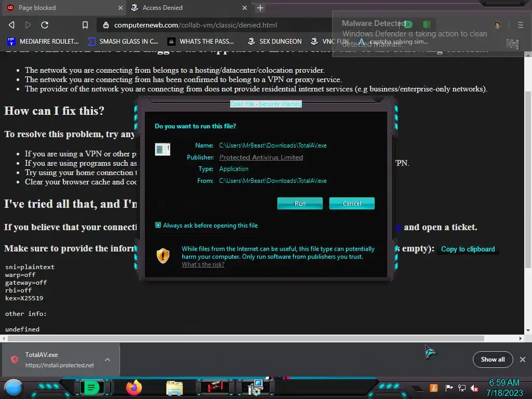Click the address bar URL
The image size is (532, 399).
pyautogui.click(x=195, y=25)
